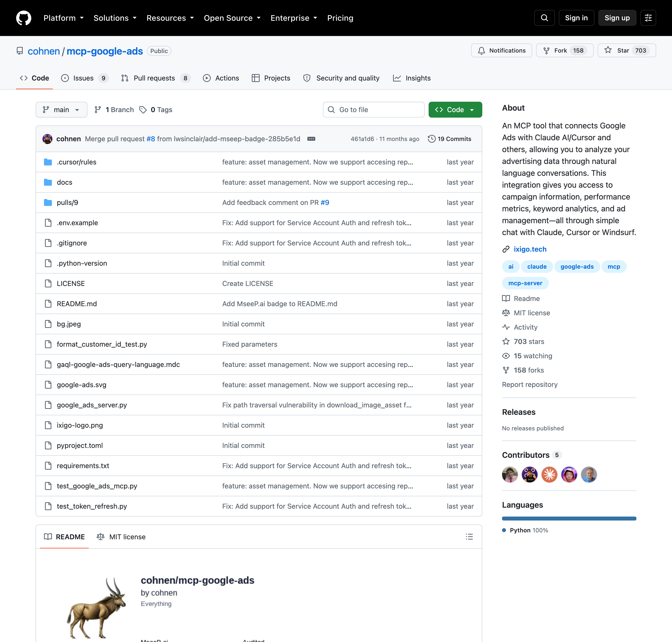Image resolution: width=672 pixels, height=642 pixels.
Task: Switch to the Projects tab
Action: pos(271,78)
